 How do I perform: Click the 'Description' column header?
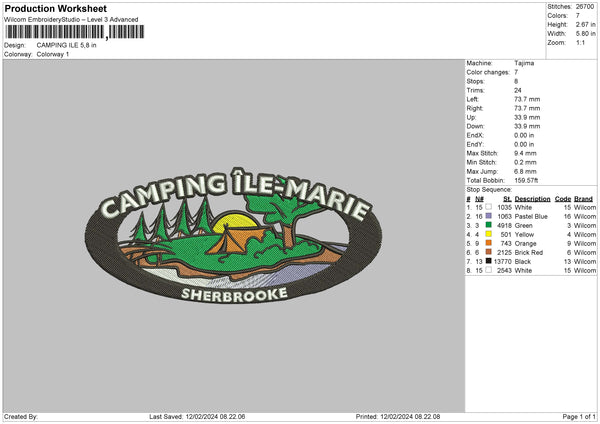(532, 199)
